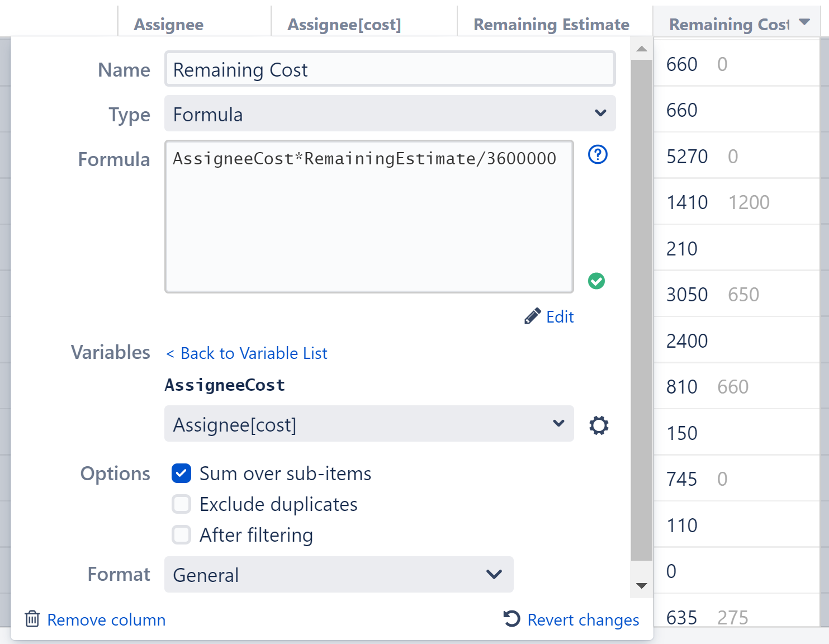This screenshot has width=829, height=644.
Task: Enable Exclude duplicates option
Action: (x=181, y=504)
